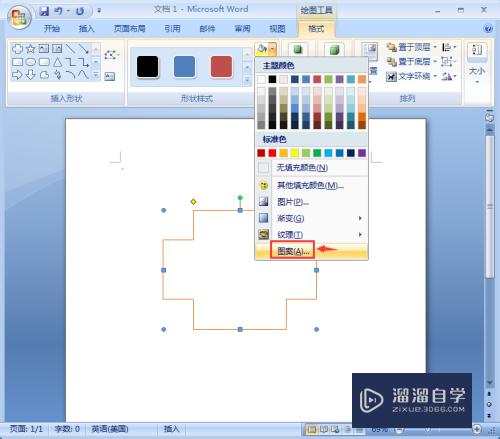Save the document with the floppy icon

[44, 11]
